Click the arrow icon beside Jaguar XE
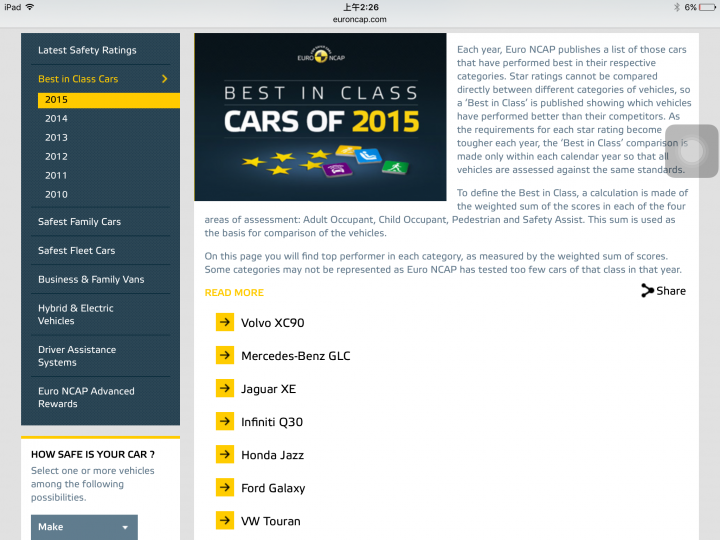The height and width of the screenshot is (540, 720). coord(225,388)
